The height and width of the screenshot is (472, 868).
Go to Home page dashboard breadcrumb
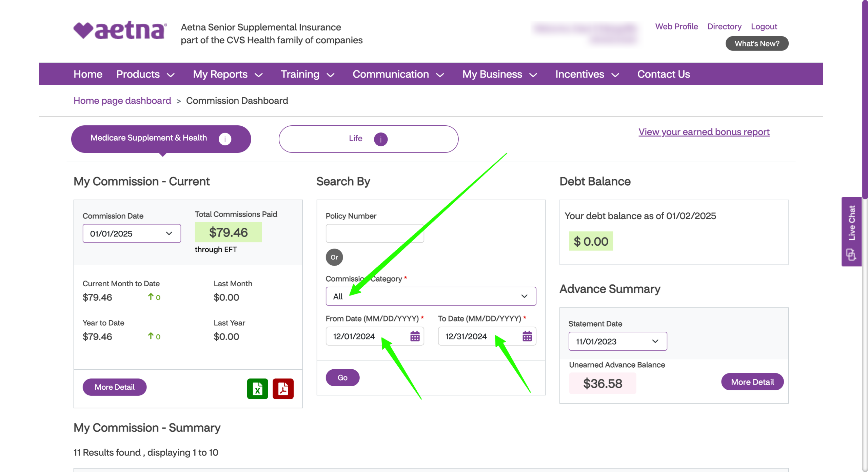click(x=122, y=100)
